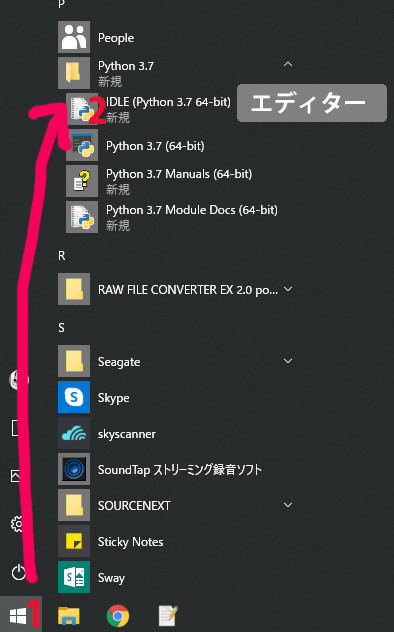Image resolution: width=394 pixels, height=632 pixels.
Task: Click the "Skype" label
Action: 114,398
